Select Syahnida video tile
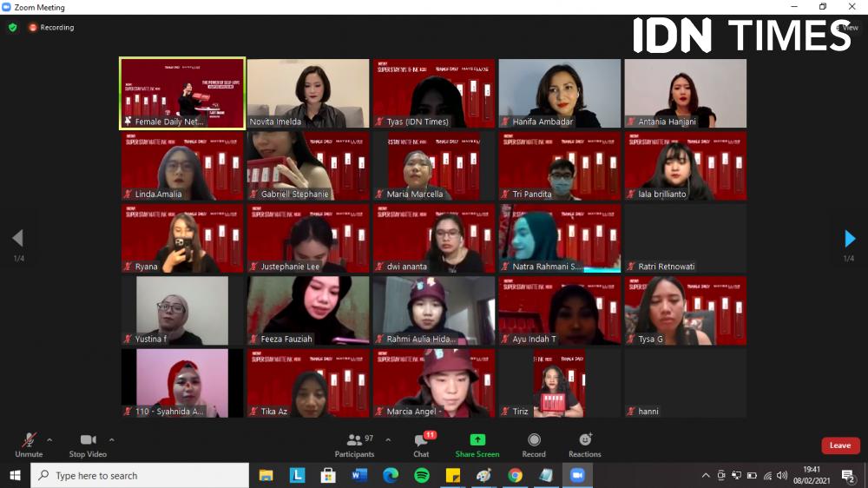This screenshot has height=488, width=868. pos(182,383)
